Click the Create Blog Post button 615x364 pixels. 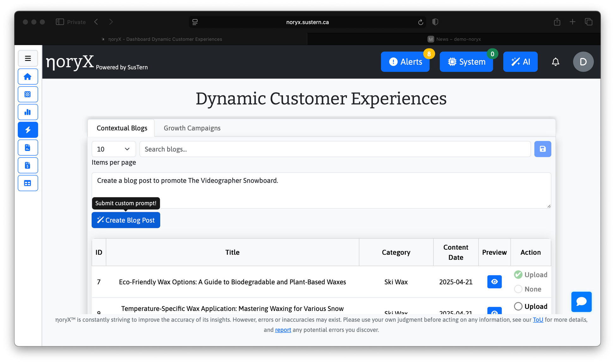(x=126, y=220)
